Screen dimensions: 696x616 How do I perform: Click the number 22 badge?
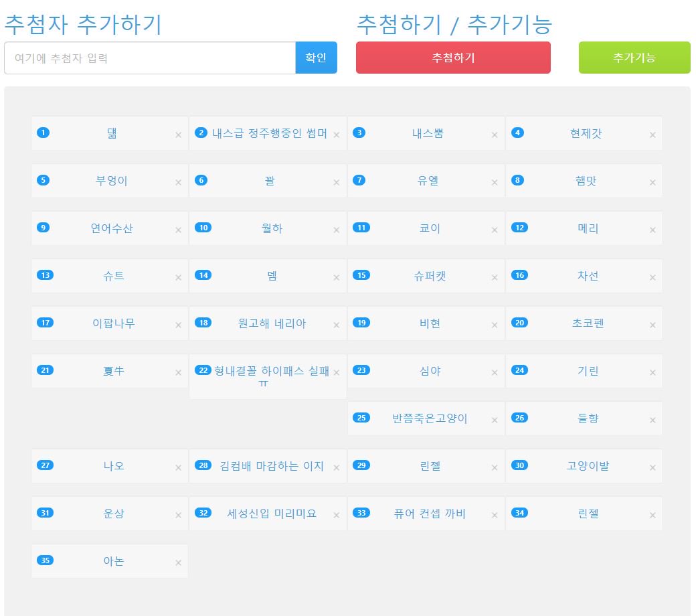[x=203, y=370]
